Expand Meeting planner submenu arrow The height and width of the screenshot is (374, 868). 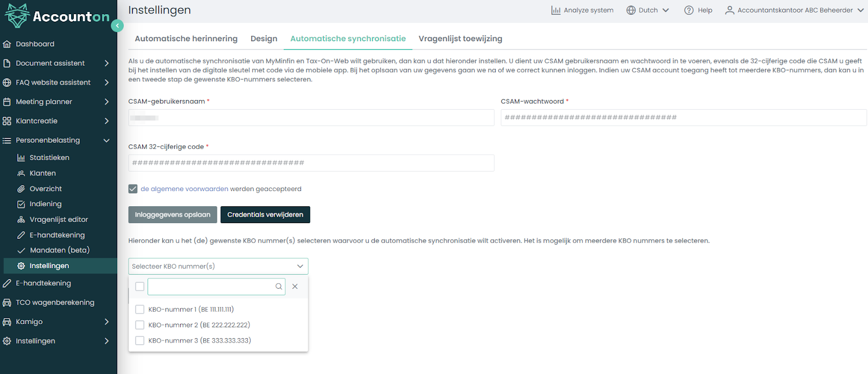106,102
